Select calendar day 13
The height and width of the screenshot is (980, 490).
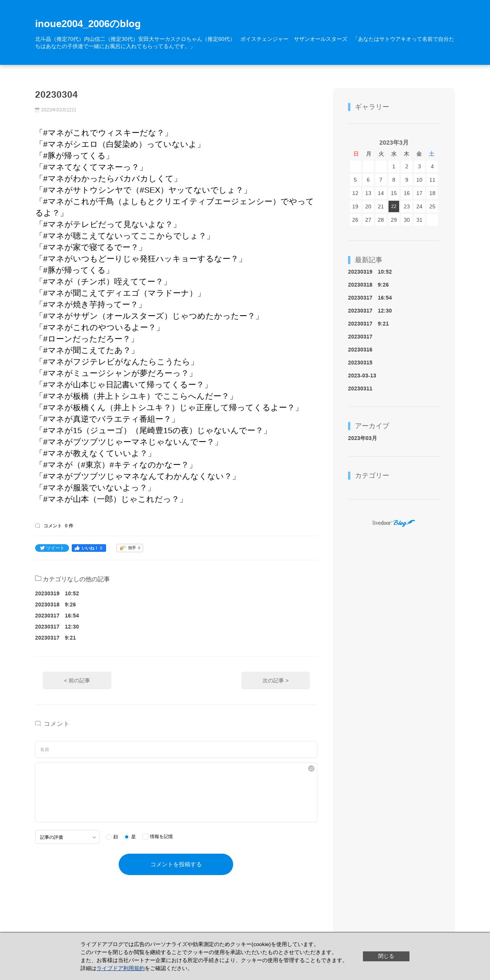(368, 193)
